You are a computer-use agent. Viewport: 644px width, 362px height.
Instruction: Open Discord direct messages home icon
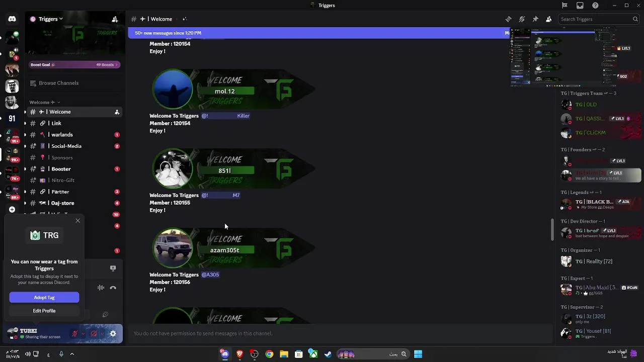tap(12, 19)
